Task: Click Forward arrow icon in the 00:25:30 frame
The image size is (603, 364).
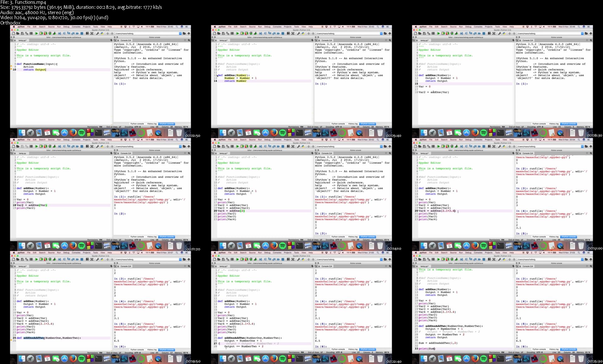Action: (x=514, y=259)
